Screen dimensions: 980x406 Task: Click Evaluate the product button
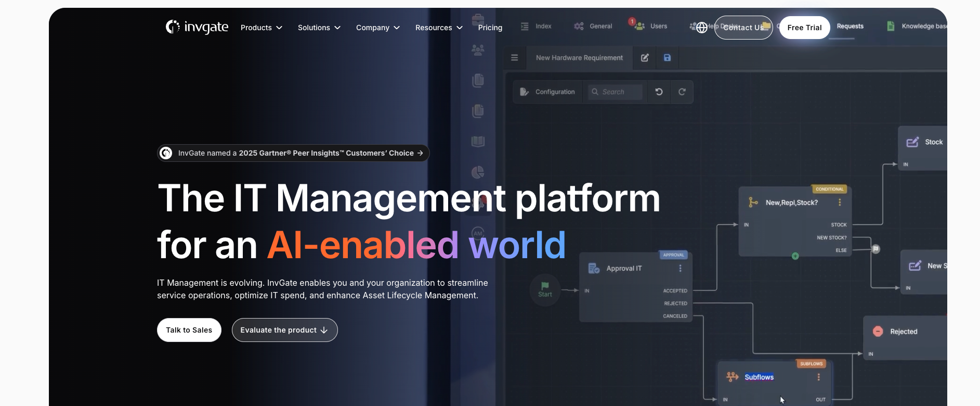(x=285, y=330)
